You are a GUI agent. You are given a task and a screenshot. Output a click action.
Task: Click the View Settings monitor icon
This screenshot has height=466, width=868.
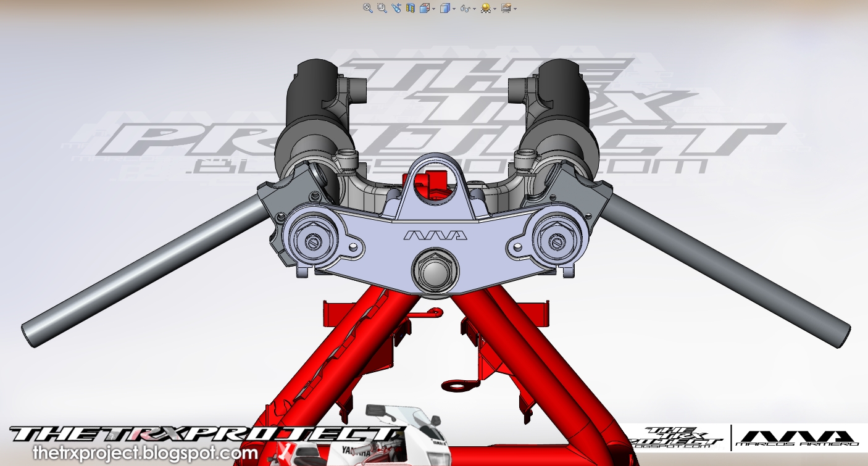pos(506,8)
